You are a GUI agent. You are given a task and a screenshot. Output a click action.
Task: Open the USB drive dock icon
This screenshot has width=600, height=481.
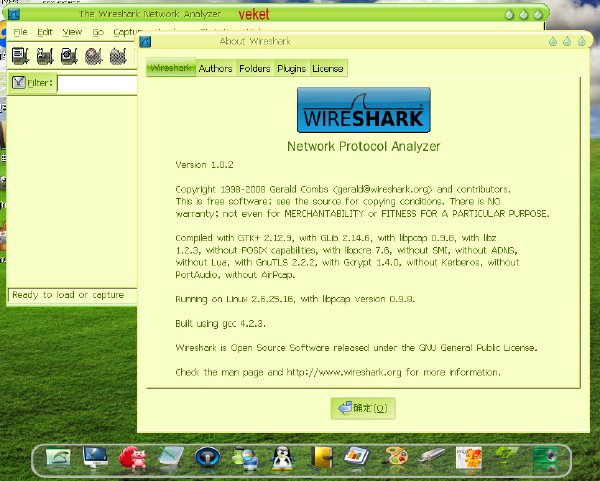[x=432, y=455]
